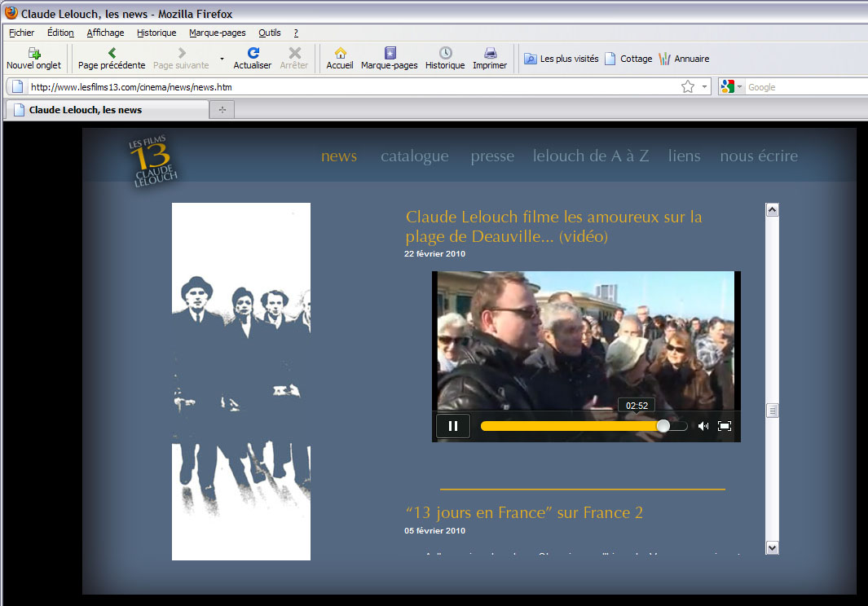Click the page icon in address bar

click(17, 87)
